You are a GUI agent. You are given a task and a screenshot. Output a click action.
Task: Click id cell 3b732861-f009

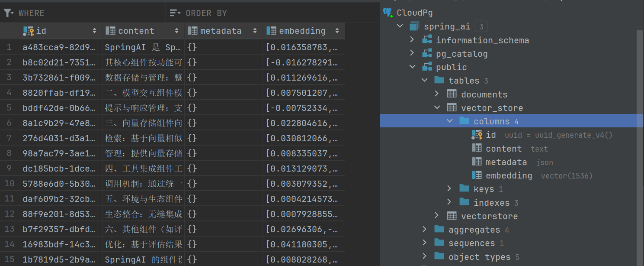click(61, 77)
